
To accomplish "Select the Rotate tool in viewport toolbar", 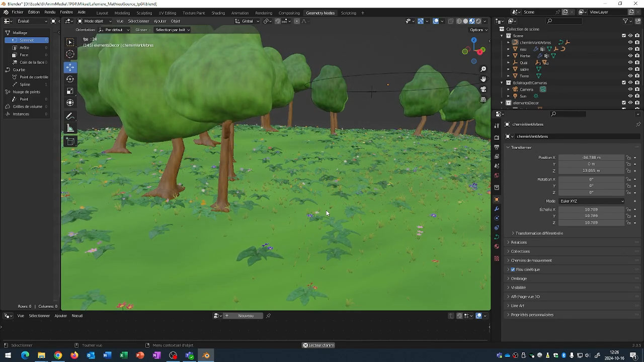I will click(x=70, y=79).
